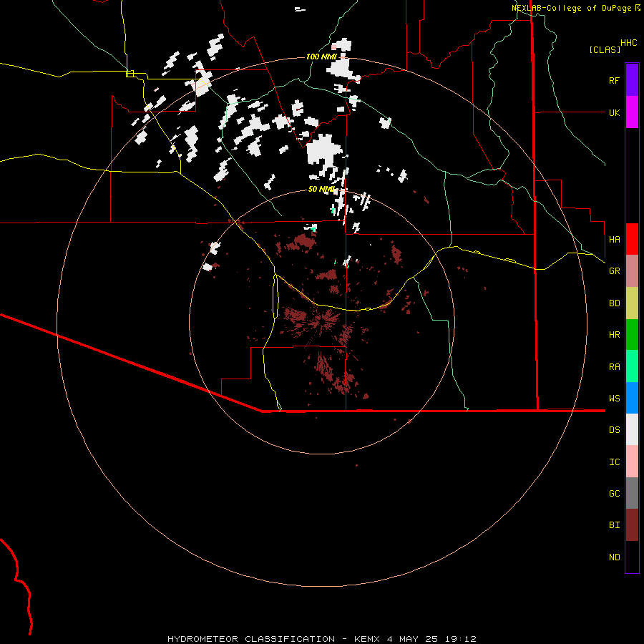Click the [CLAS] legend header
This screenshot has width=644, height=644.
click(605, 49)
